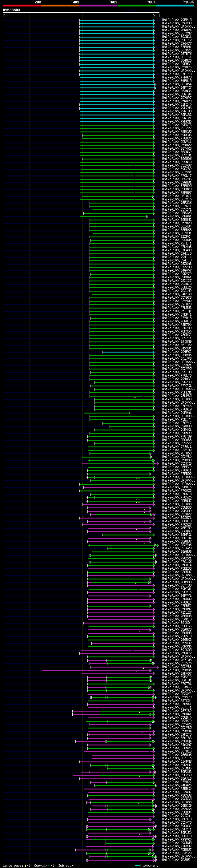
Task: Click the UniRef100_Q6ET59 label
Action: coord(177,528)
